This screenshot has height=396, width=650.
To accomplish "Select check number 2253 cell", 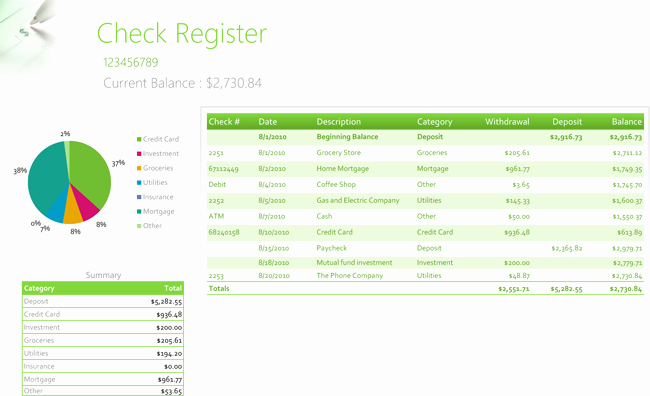I will click(x=216, y=276).
